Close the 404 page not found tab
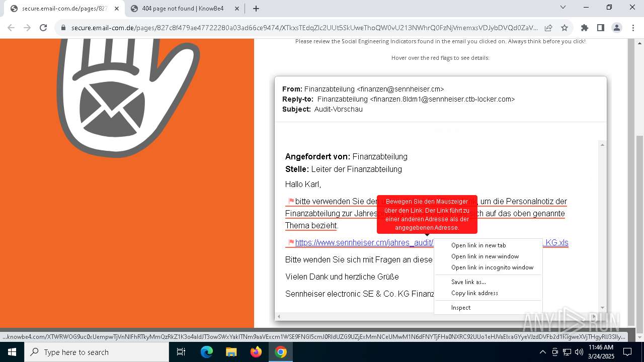The width and height of the screenshot is (644, 362). [x=238, y=9]
